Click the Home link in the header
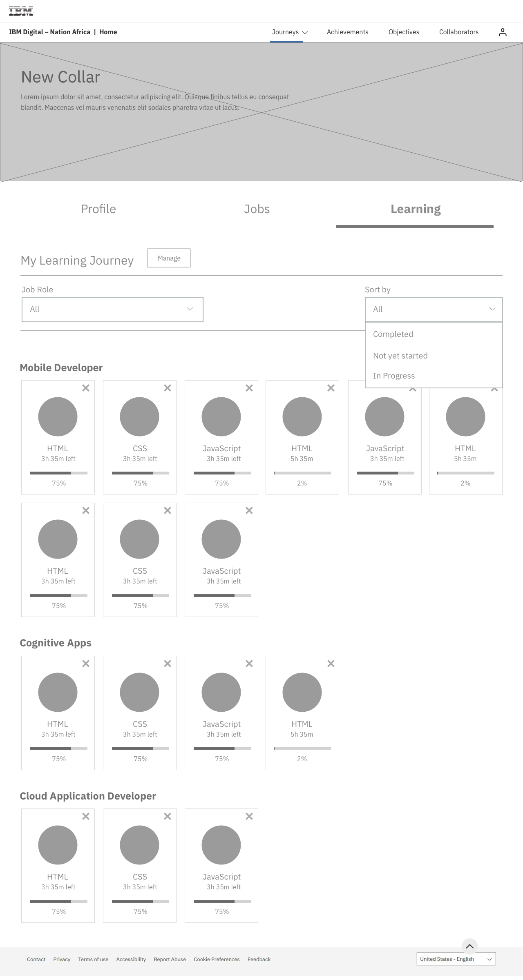The image size is (523, 980). point(108,32)
